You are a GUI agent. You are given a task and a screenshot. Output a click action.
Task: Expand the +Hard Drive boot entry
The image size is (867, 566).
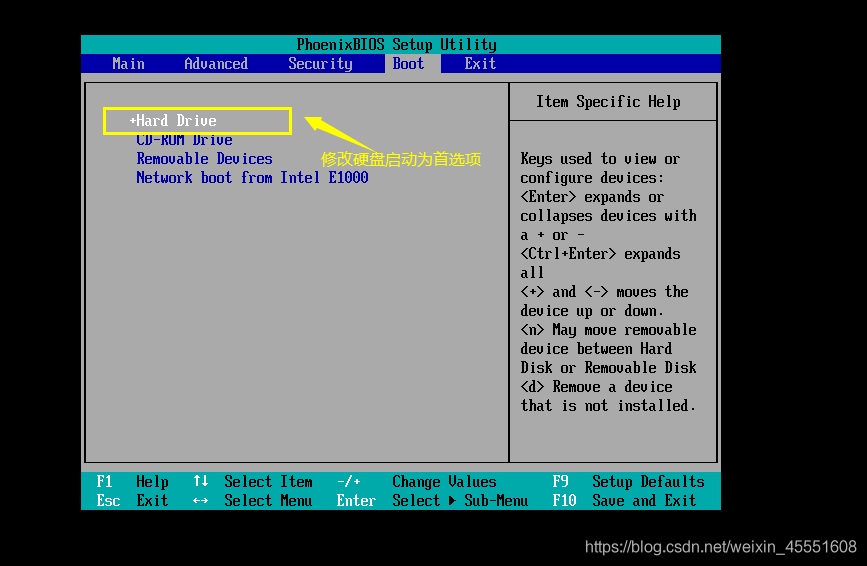coord(173,120)
